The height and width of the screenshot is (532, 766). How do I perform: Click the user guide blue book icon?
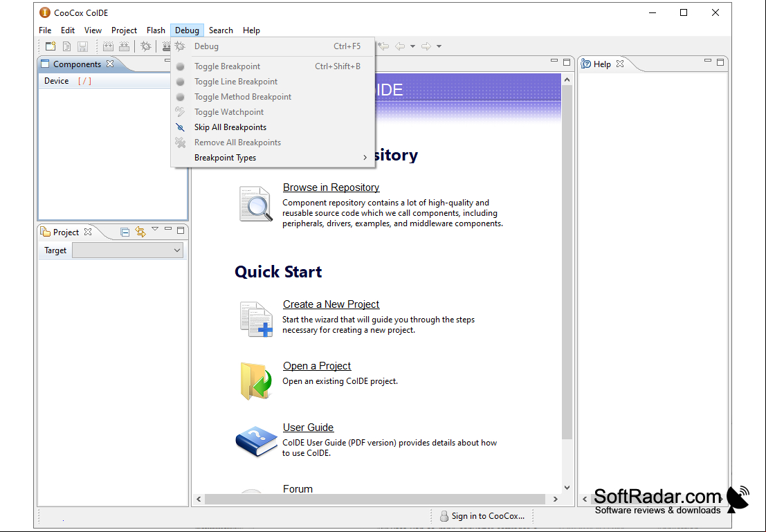click(257, 441)
